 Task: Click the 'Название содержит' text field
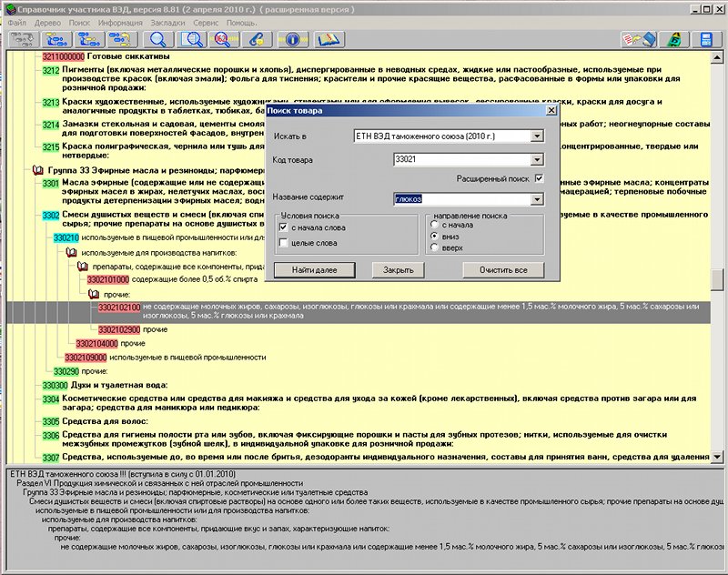click(462, 199)
